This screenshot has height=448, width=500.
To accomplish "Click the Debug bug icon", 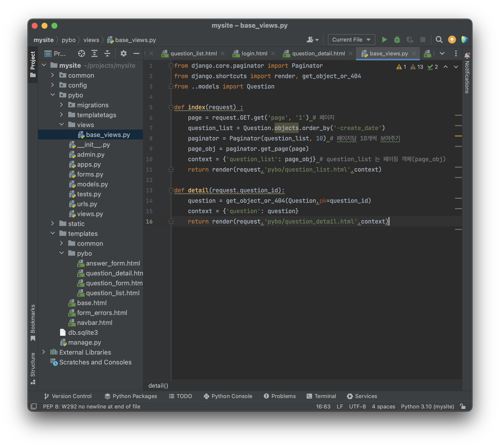I will (x=397, y=40).
